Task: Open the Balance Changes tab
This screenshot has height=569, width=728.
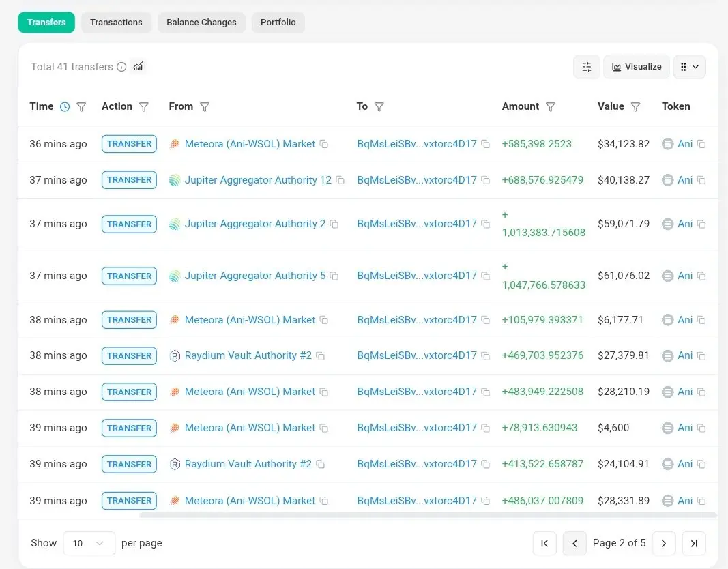Action: tap(201, 23)
